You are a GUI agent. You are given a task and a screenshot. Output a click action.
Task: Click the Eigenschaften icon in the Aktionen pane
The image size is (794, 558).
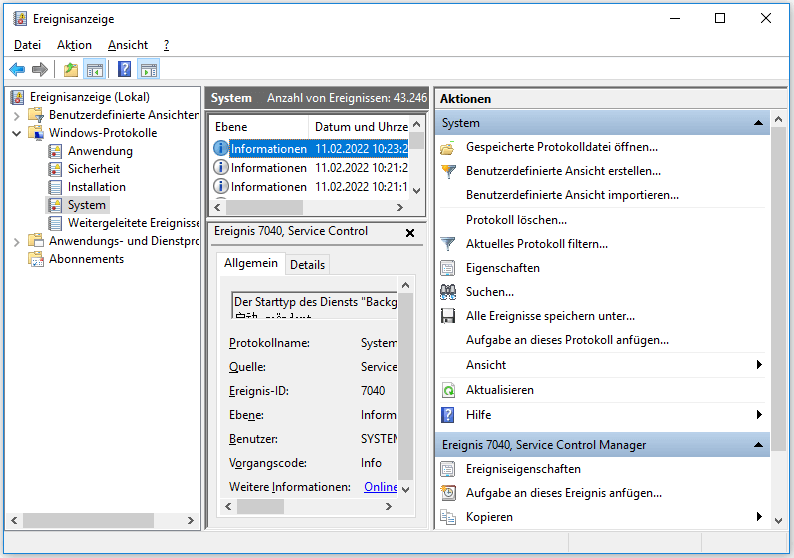coord(449,268)
